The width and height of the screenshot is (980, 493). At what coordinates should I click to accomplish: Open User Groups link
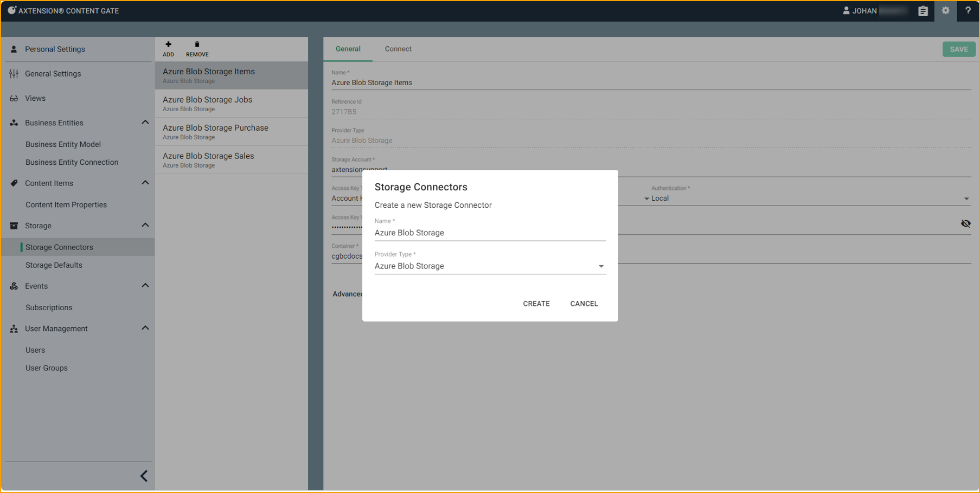pyautogui.click(x=47, y=368)
